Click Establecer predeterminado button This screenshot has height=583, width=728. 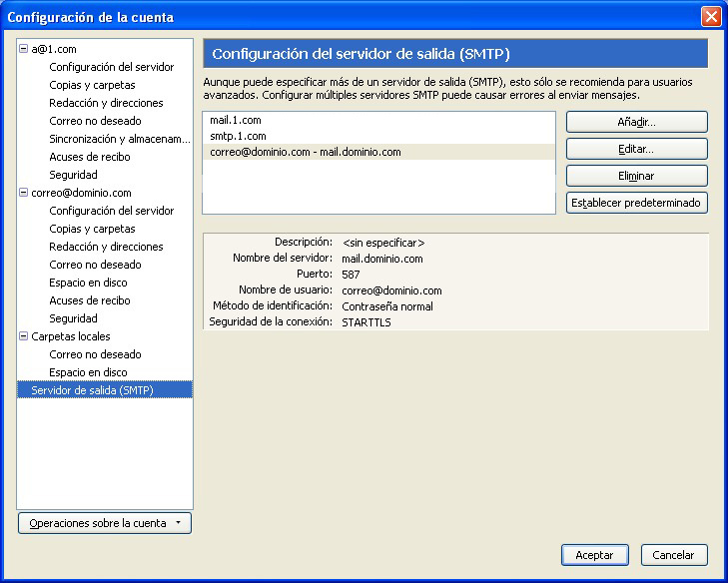pos(636,203)
